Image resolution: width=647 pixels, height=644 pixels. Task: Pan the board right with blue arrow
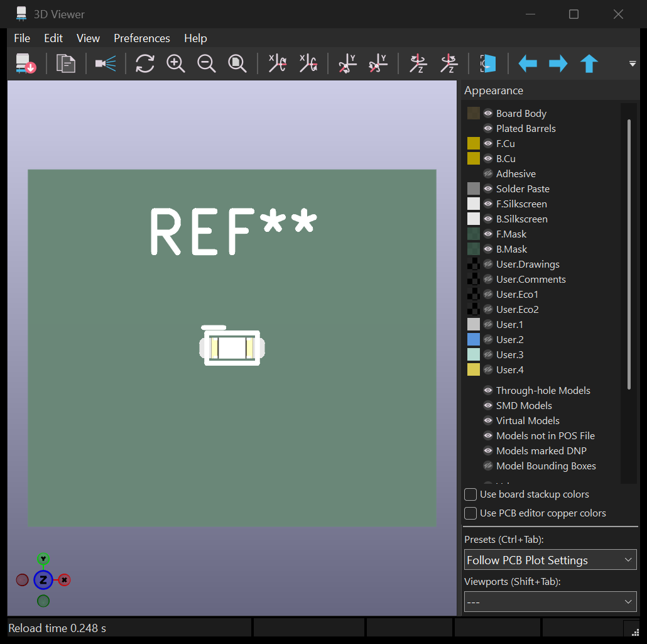[x=558, y=63]
